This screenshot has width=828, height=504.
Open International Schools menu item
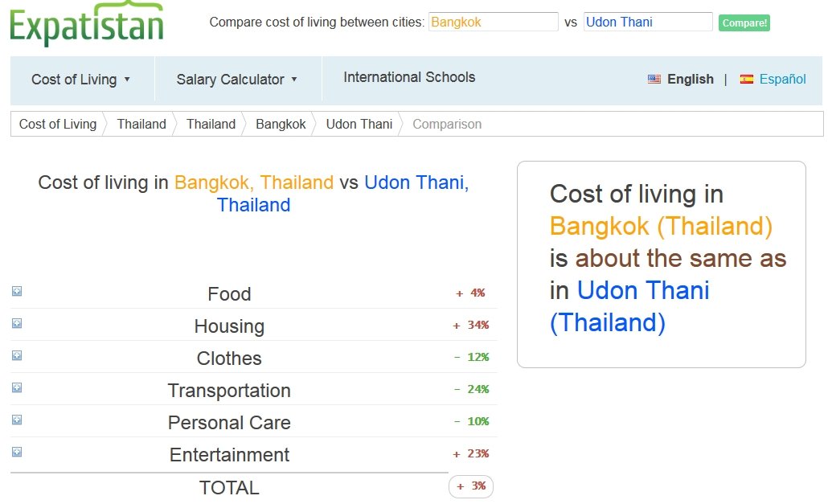pyautogui.click(x=409, y=77)
